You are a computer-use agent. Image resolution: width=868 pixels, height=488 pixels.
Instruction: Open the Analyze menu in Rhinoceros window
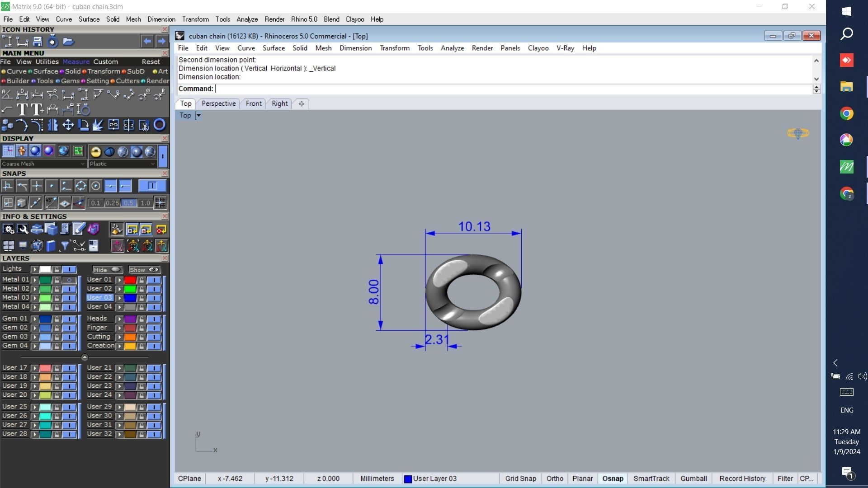(452, 48)
